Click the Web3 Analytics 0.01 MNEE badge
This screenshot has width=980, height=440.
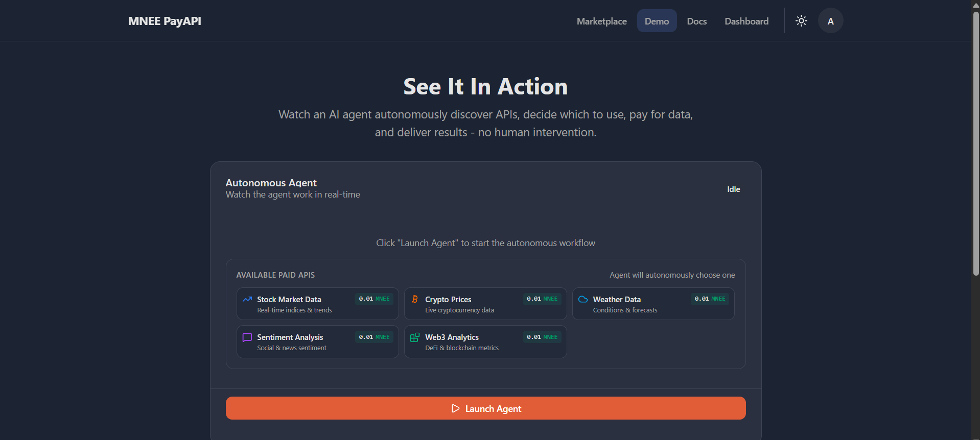542,337
